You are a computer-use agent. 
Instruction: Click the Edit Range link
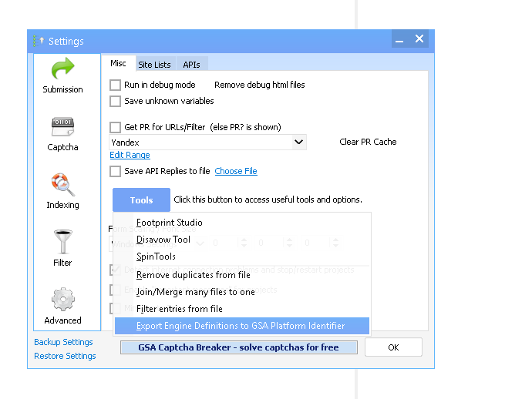[x=130, y=156]
